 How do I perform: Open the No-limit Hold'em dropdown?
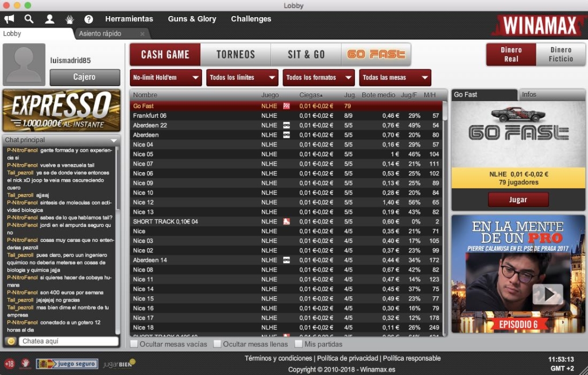coord(166,78)
